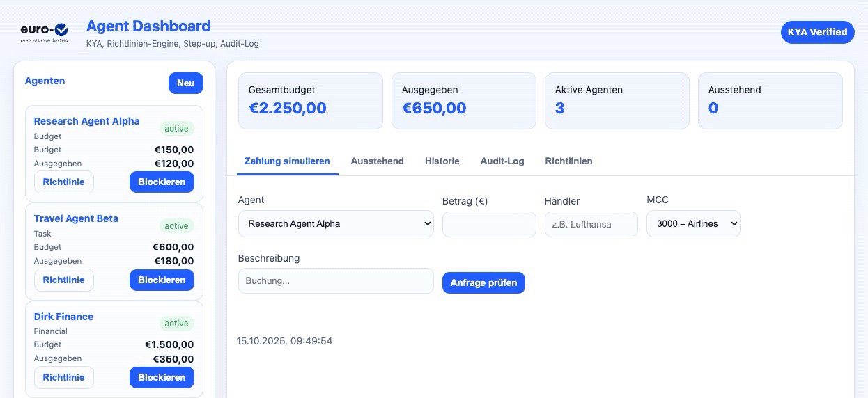
Task: Click the Beschreibung input field
Action: [x=336, y=281]
